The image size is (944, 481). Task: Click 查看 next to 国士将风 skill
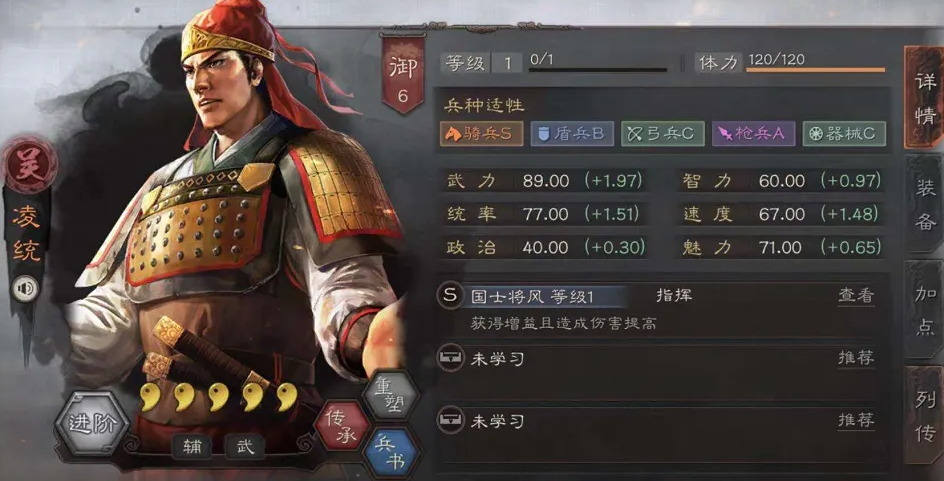pos(856,296)
